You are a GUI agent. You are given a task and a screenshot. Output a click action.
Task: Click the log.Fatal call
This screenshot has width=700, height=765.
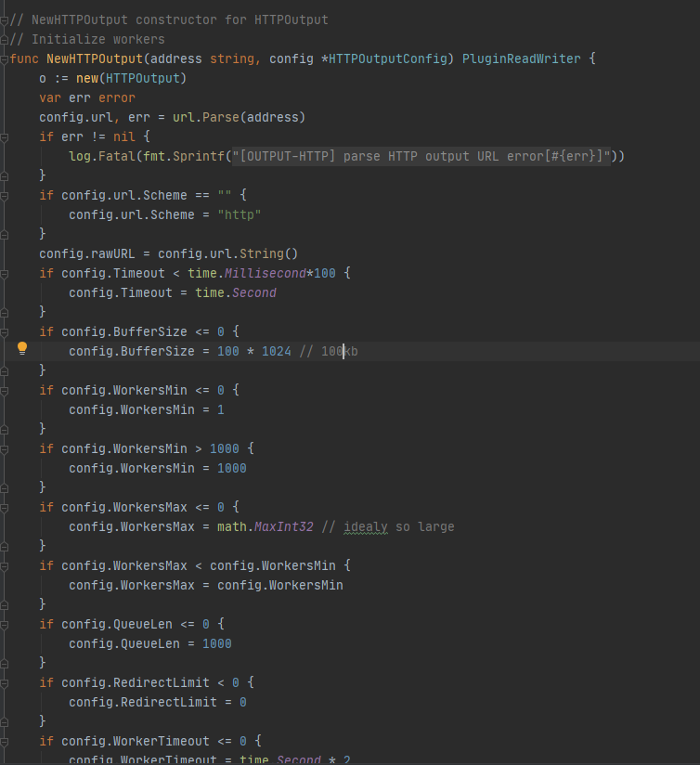102,157
